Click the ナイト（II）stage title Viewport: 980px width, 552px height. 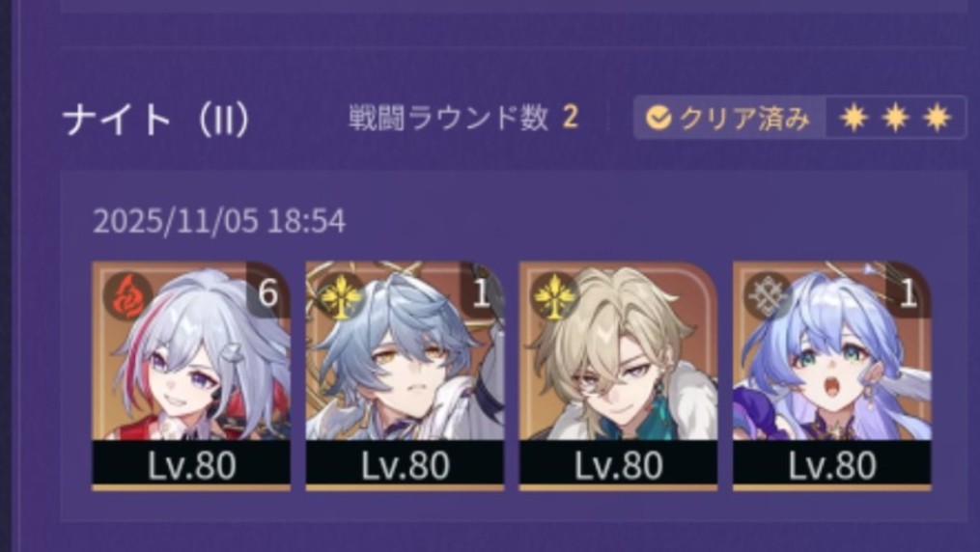pyautogui.click(x=155, y=119)
